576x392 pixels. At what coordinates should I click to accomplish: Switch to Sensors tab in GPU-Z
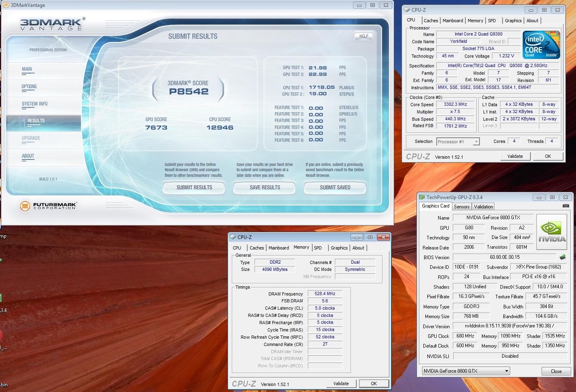click(x=462, y=206)
